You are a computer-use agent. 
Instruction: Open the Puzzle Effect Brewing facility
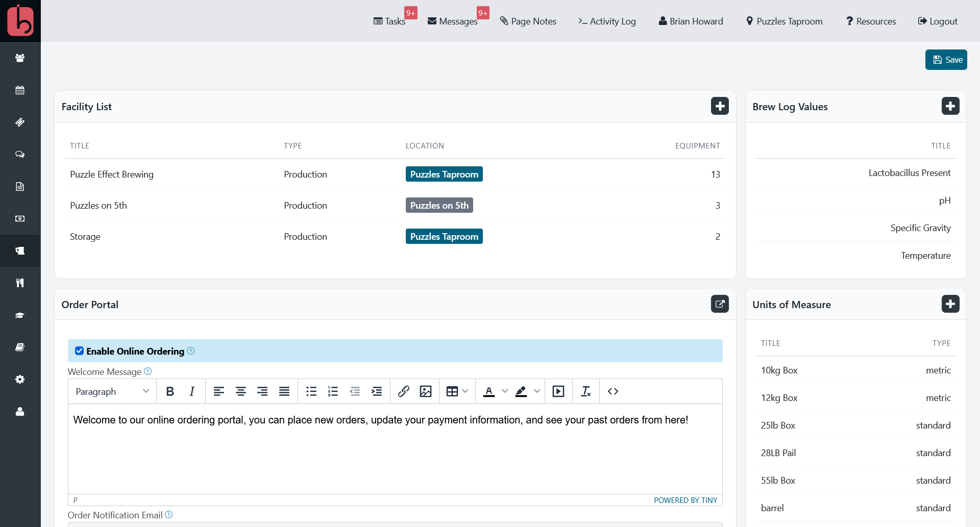point(112,174)
